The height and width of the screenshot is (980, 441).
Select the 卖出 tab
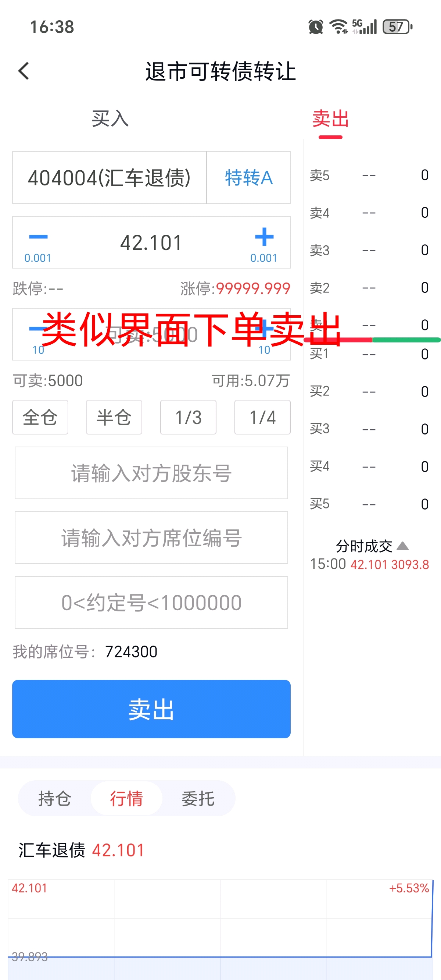(330, 119)
